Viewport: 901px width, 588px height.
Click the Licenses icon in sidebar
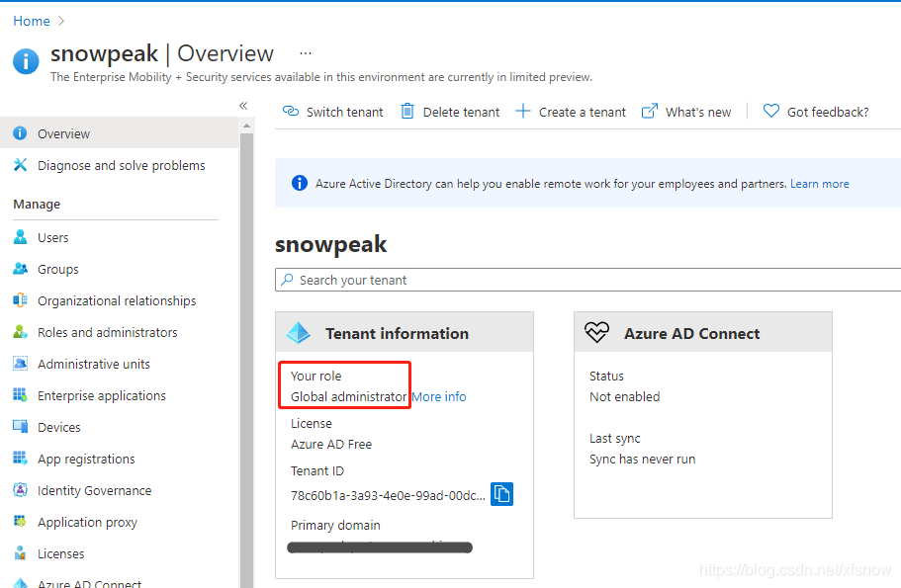click(20, 552)
